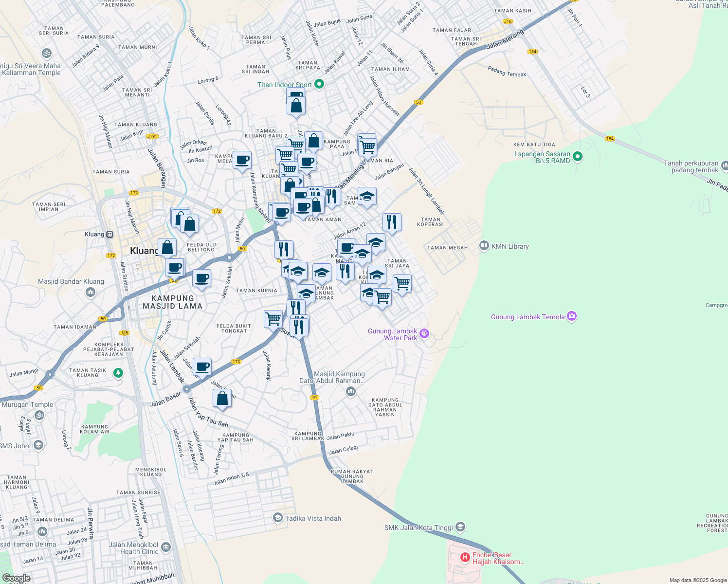
Task: Click the Kluang train station icon
Action: [110, 234]
